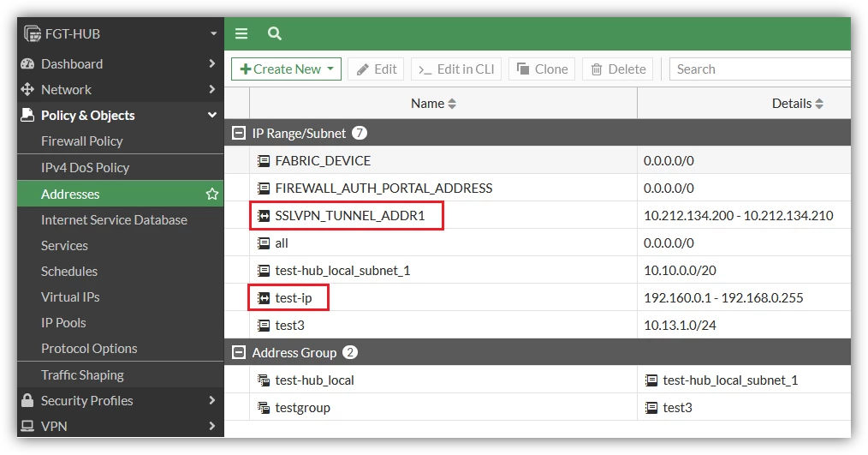Click the test-hub_local group icon

[x=264, y=380]
